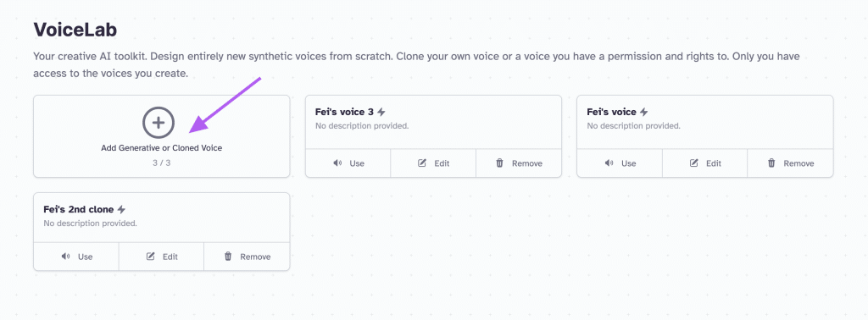
Task: Use the Fei's voice 3 voice
Action: coord(348,163)
